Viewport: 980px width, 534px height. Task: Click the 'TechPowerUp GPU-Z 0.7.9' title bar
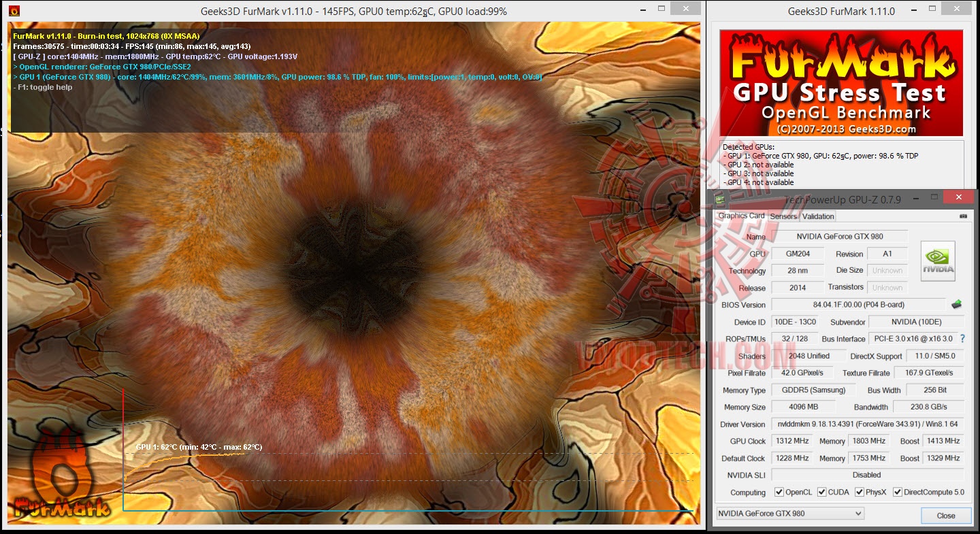pyautogui.click(x=843, y=199)
